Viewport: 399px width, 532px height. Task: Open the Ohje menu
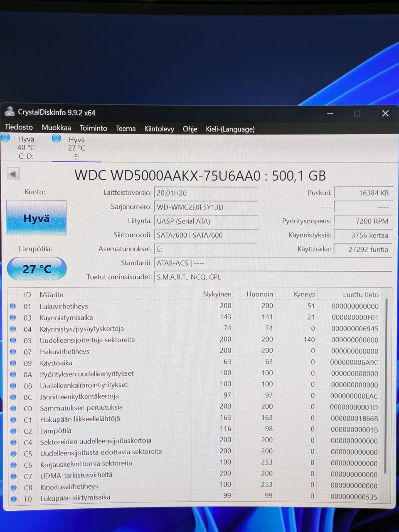190,129
